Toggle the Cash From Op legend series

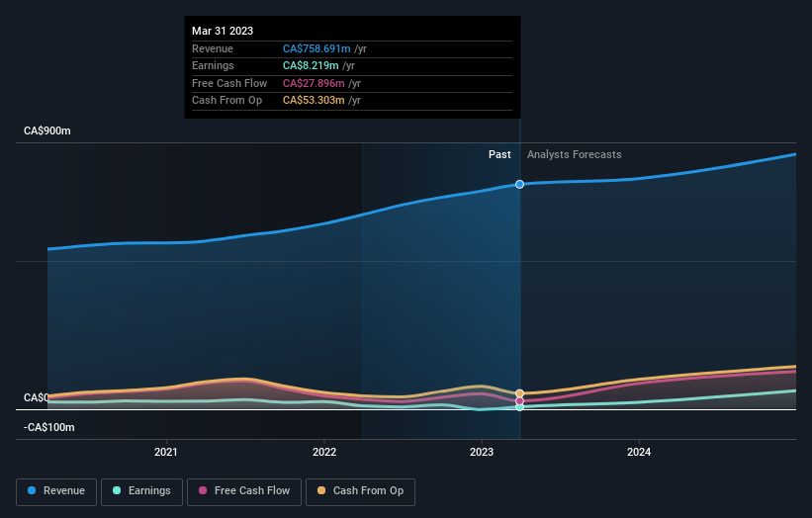click(x=360, y=491)
